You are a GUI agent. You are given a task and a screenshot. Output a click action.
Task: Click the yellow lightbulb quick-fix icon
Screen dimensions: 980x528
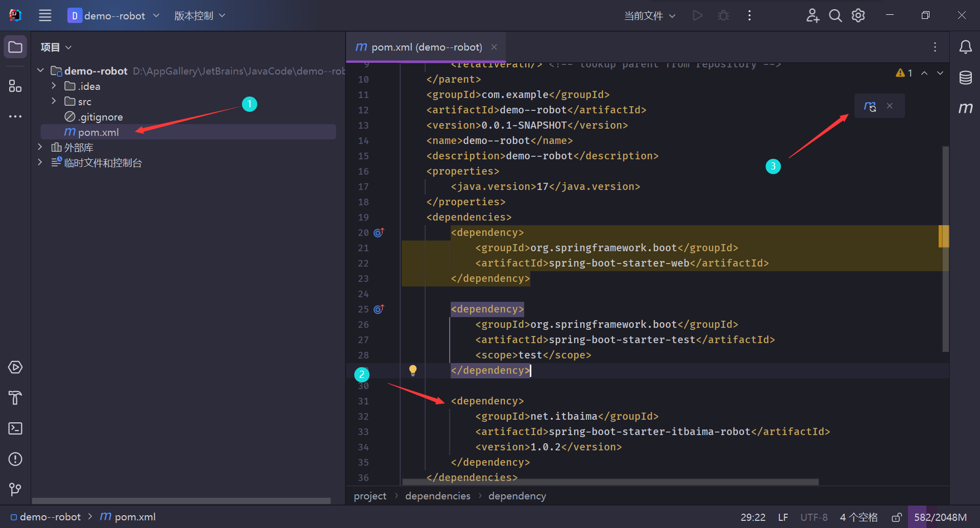coord(413,370)
